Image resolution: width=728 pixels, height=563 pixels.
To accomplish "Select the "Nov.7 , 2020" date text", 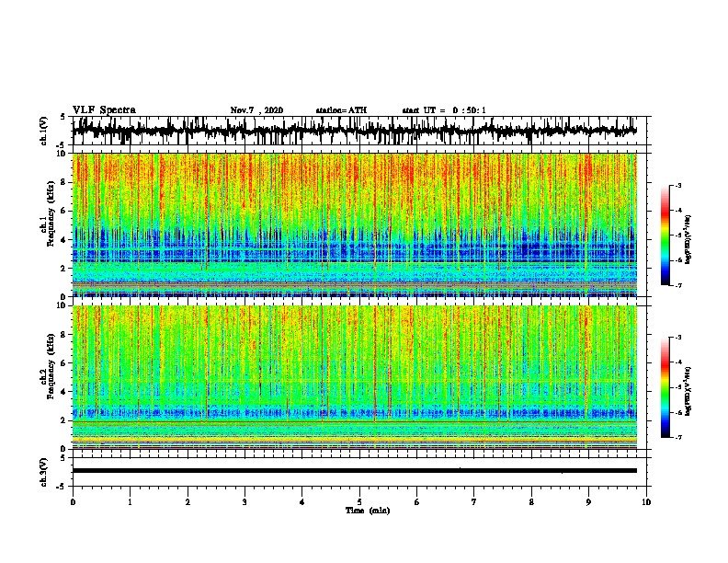I will point(256,110).
